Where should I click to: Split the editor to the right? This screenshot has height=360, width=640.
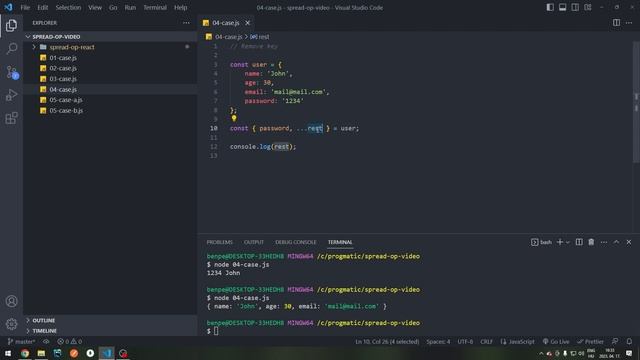(x=616, y=23)
